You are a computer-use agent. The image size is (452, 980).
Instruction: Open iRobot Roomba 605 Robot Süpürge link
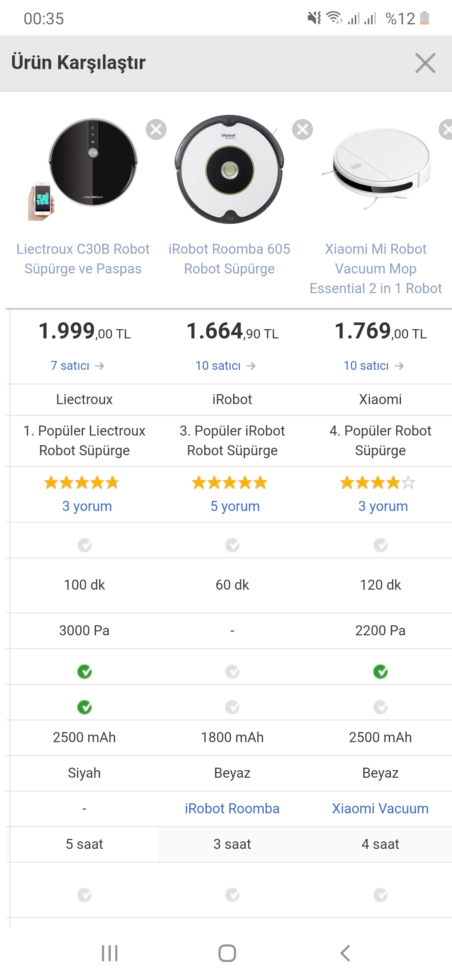click(229, 259)
